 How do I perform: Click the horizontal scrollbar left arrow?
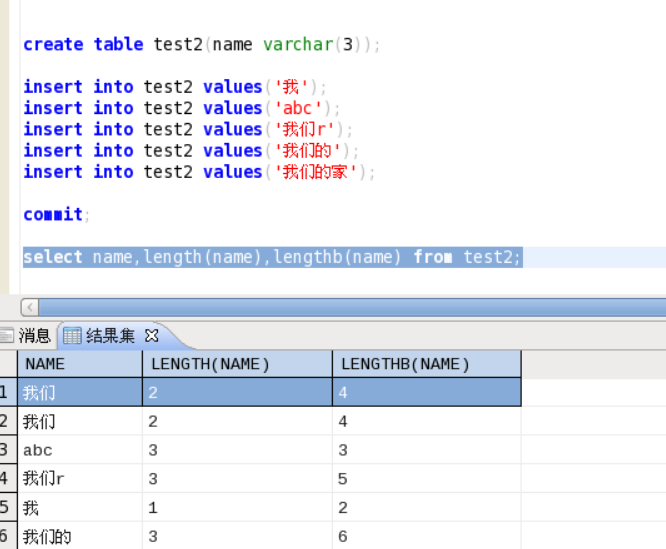29,307
